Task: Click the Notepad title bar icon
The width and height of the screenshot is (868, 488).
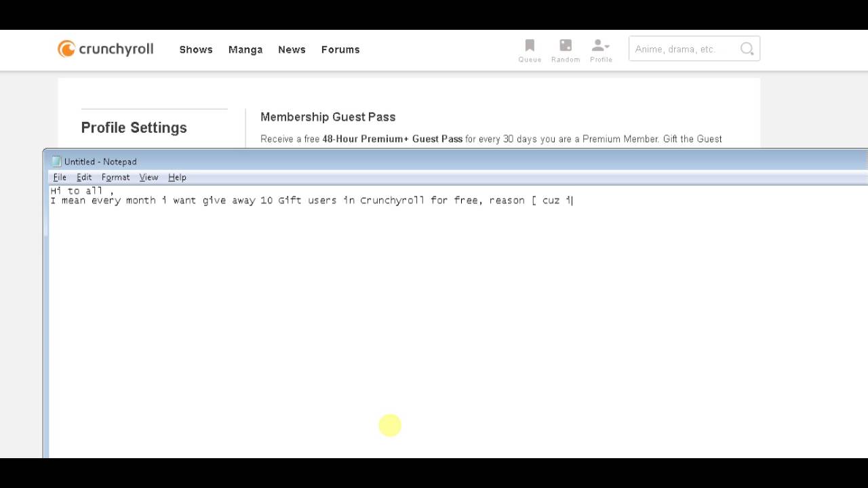Action: (x=56, y=161)
